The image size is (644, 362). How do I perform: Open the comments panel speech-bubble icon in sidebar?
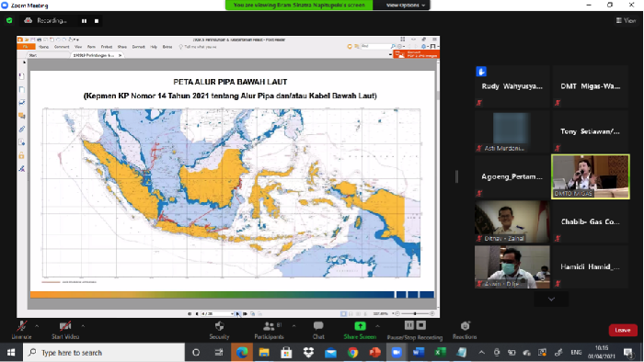pyautogui.click(x=22, y=116)
